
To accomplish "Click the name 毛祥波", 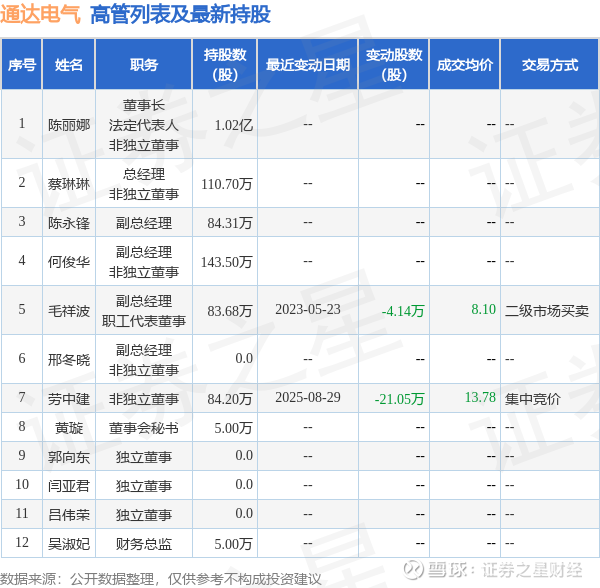I will tap(69, 311).
